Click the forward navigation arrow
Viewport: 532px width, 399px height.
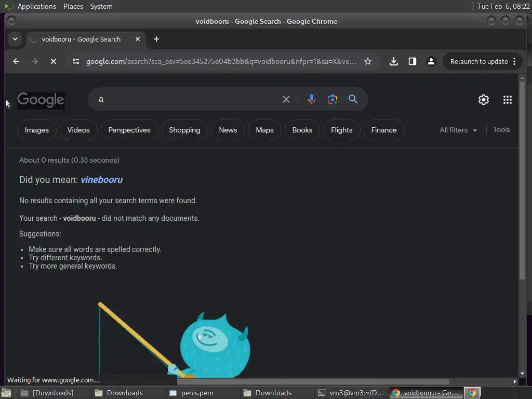(x=35, y=61)
